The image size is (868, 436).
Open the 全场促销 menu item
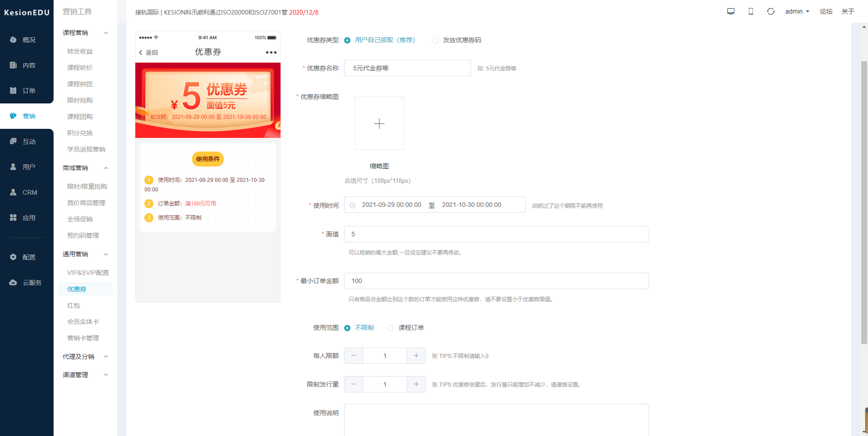(80, 219)
